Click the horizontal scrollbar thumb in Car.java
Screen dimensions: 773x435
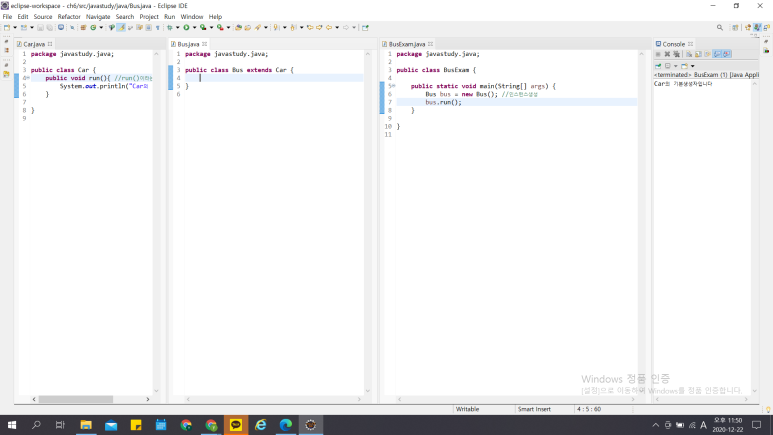[75, 399]
